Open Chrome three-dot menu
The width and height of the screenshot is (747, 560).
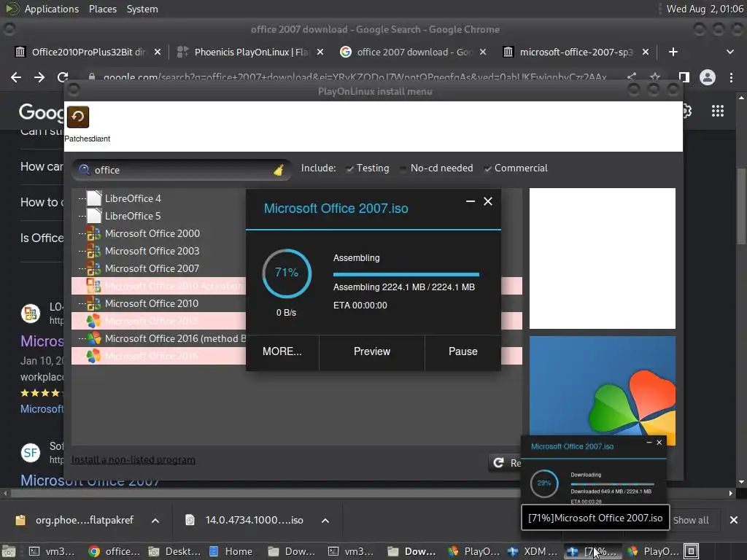pyautogui.click(x=731, y=77)
